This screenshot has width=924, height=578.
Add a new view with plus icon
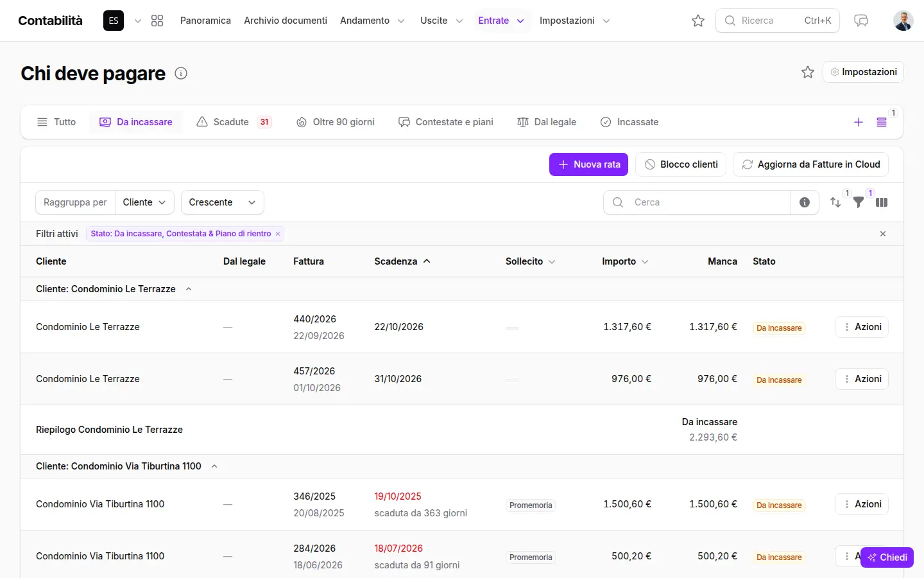(859, 122)
